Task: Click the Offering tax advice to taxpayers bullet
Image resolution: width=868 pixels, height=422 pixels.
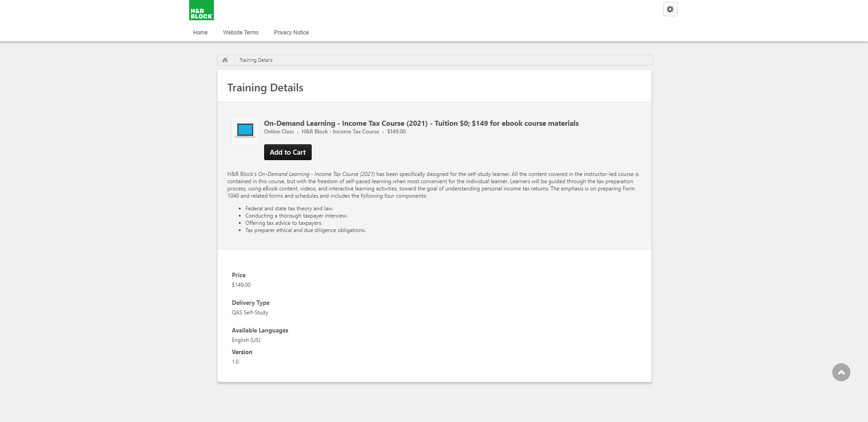Action: [x=284, y=223]
